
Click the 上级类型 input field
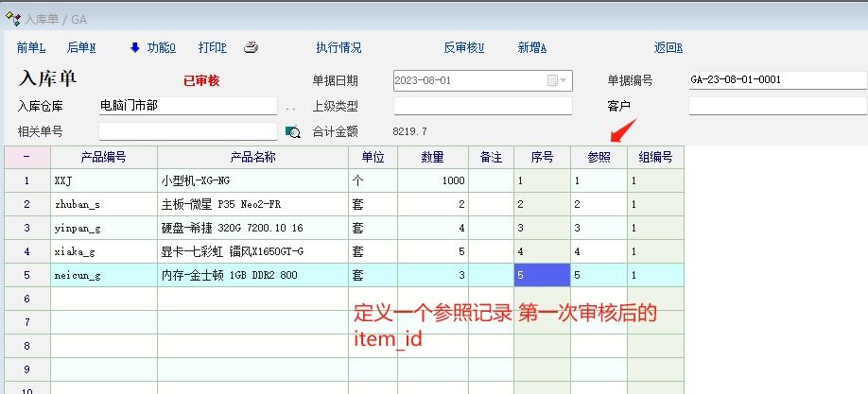point(482,106)
